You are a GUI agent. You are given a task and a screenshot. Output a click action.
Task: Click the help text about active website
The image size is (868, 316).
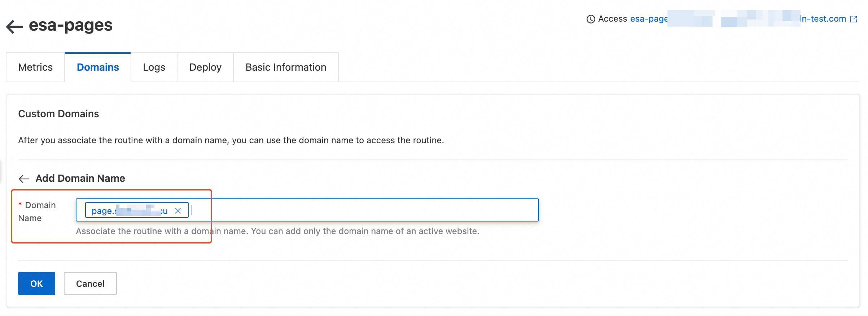pyautogui.click(x=277, y=231)
